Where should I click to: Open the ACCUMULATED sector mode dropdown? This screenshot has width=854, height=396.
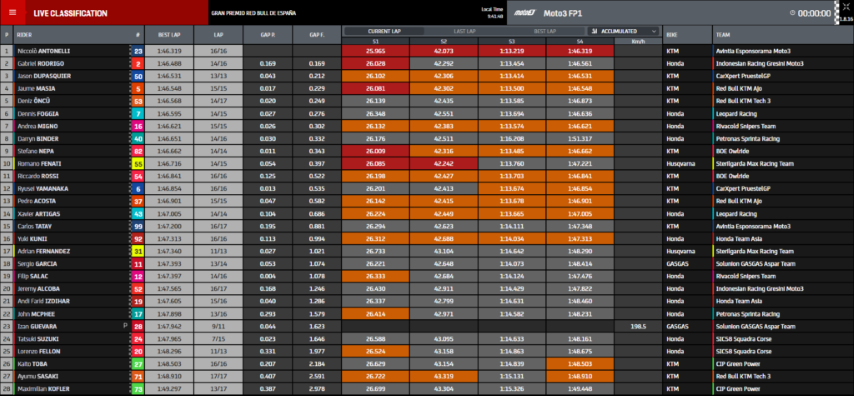coord(623,32)
